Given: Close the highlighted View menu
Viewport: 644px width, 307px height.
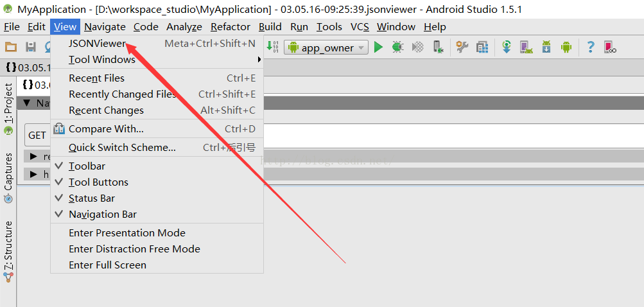Looking at the screenshot, I should tap(65, 27).
